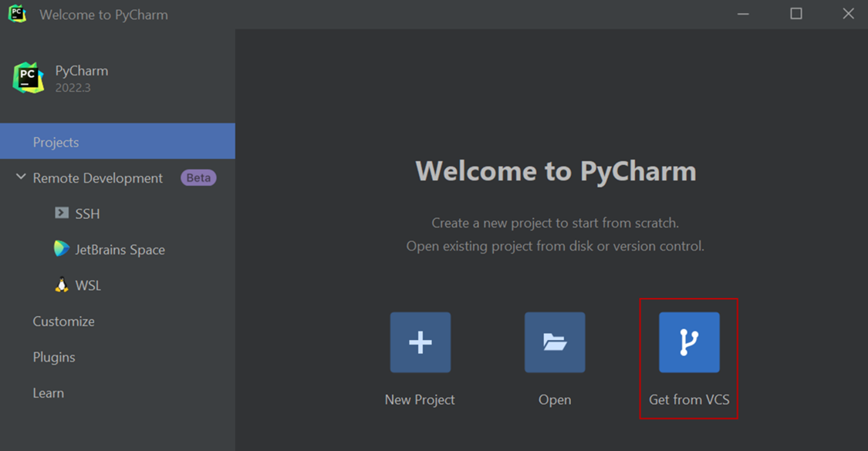The image size is (868, 451).
Task: Collapse the Remote Development section
Action: click(21, 177)
